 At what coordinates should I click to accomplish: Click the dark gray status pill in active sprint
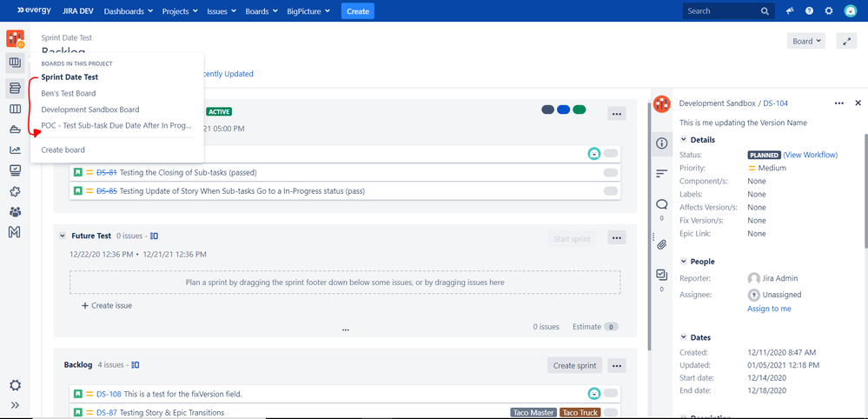pos(548,110)
